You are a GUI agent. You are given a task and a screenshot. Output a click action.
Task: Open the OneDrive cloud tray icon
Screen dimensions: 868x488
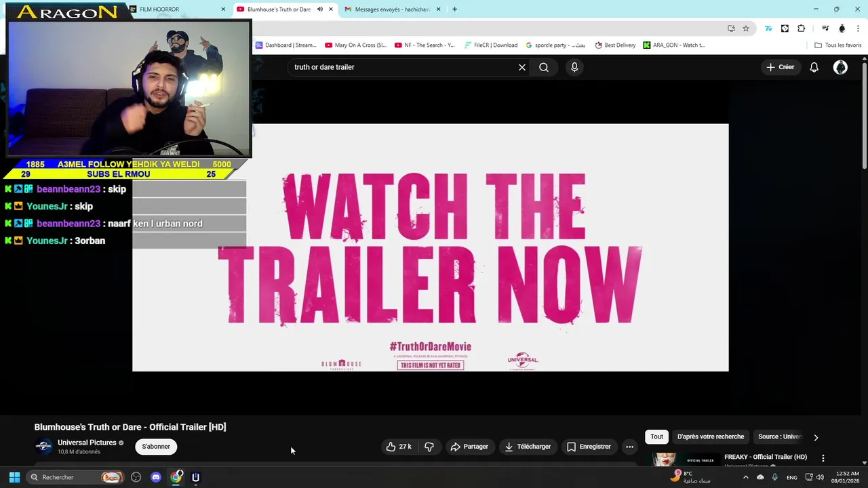click(x=760, y=477)
